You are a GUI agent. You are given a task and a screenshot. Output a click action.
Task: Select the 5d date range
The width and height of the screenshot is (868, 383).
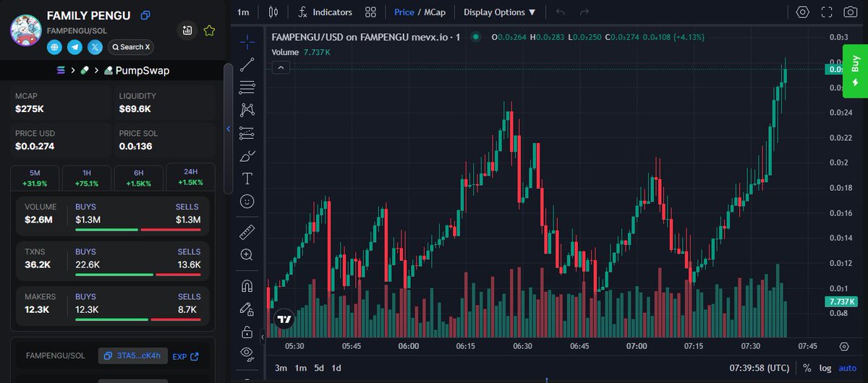[319, 368]
